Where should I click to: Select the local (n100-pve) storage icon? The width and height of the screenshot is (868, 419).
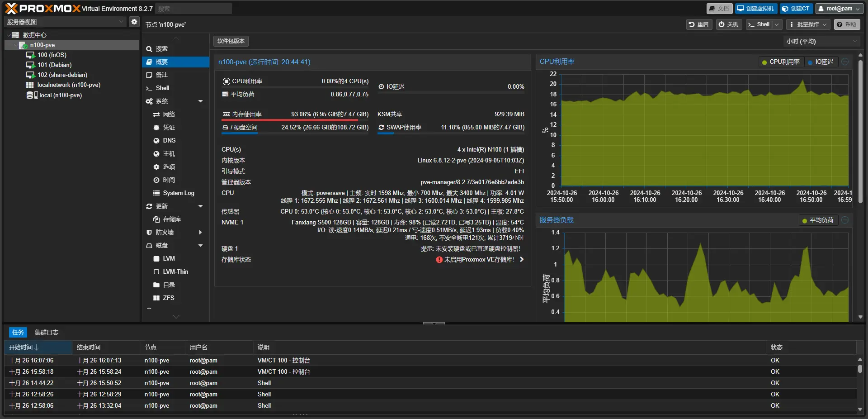click(30, 95)
